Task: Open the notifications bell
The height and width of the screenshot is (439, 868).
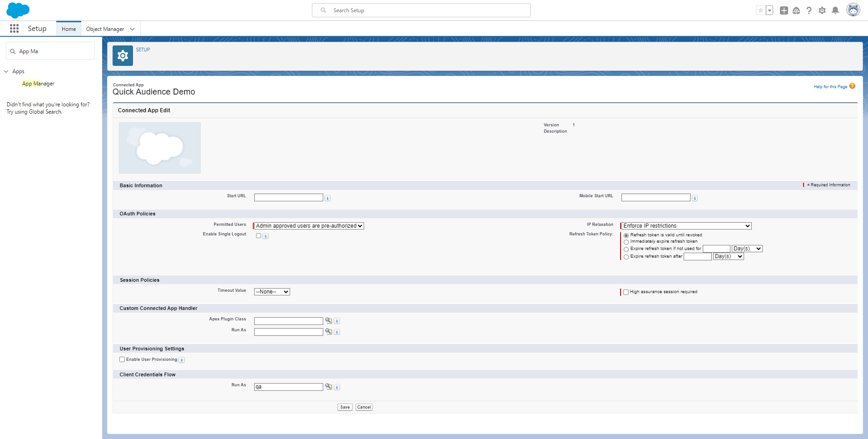Action: pos(835,10)
